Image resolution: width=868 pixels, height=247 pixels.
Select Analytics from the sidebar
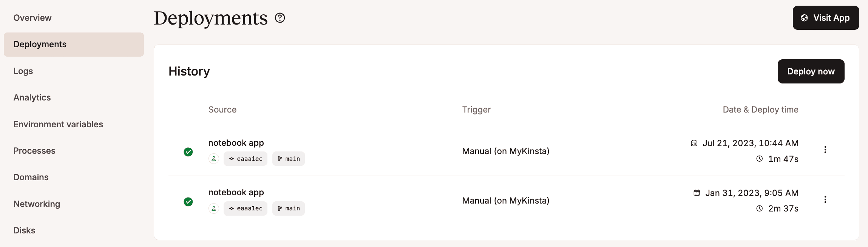tap(32, 97)
